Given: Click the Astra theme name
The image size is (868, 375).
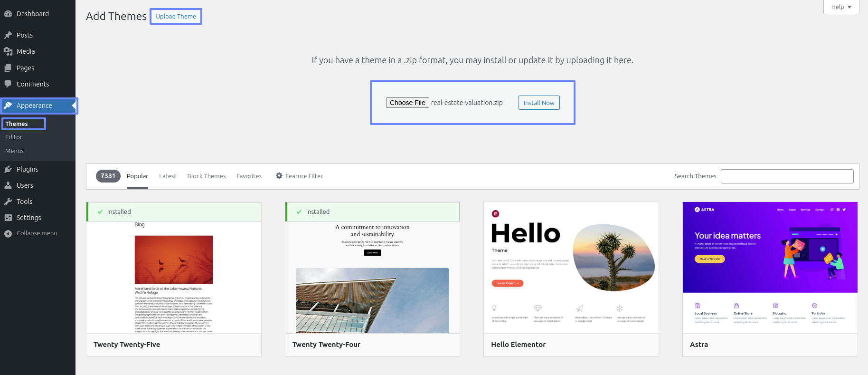Looking at the screenshot, I should (x=699, y=345).
